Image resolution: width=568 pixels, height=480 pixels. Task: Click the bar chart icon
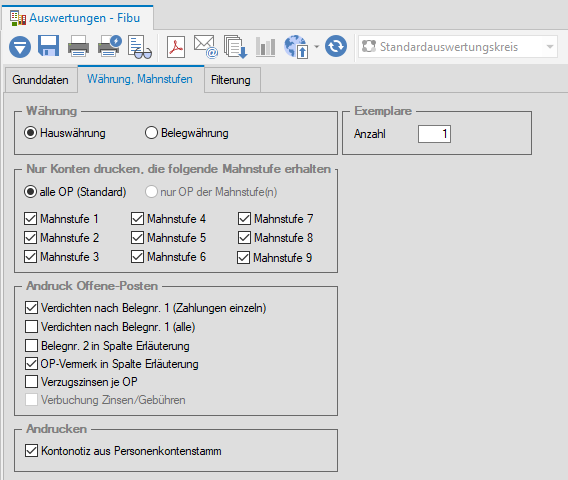(265, 47)
